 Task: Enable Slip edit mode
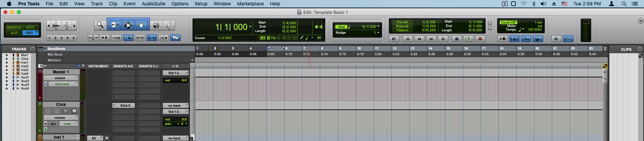click(x=14, y=33)
